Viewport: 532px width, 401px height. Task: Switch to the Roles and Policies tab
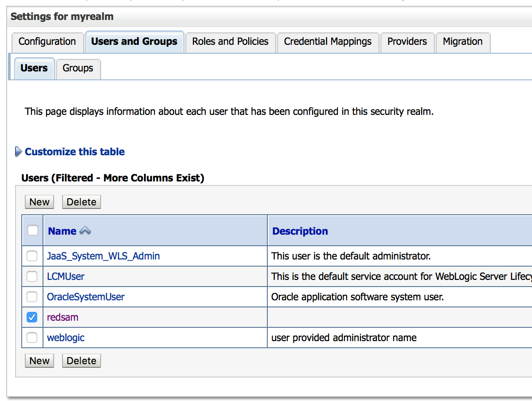click(230, 42)
